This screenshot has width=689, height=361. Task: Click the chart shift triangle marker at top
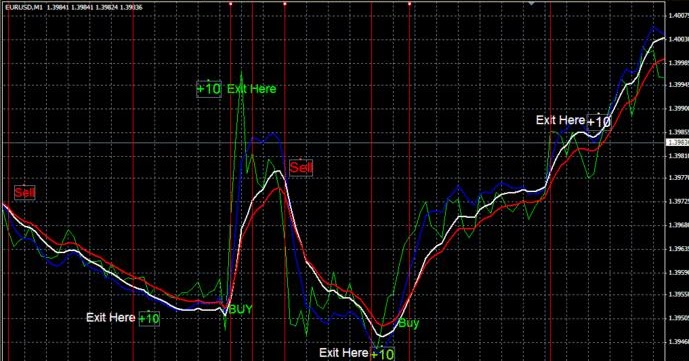(532, 4)
